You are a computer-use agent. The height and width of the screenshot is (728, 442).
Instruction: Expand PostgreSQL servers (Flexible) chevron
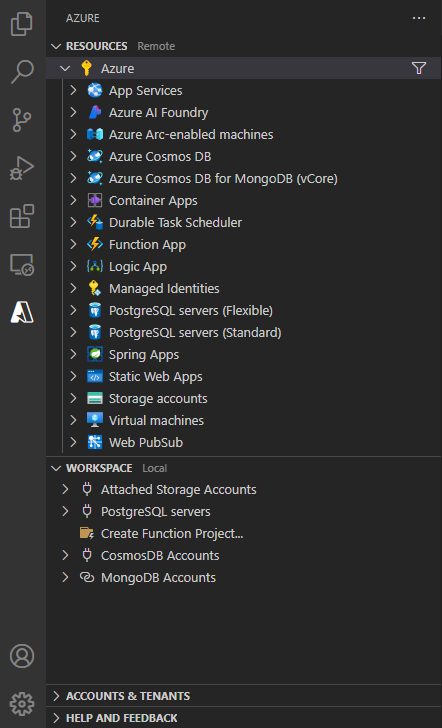coord(73,311)
